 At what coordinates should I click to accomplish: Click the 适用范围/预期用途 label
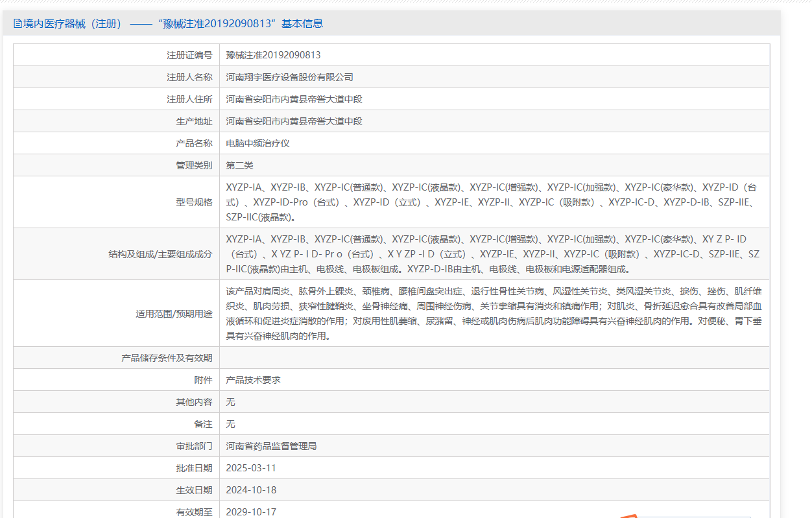coord(174,314)
